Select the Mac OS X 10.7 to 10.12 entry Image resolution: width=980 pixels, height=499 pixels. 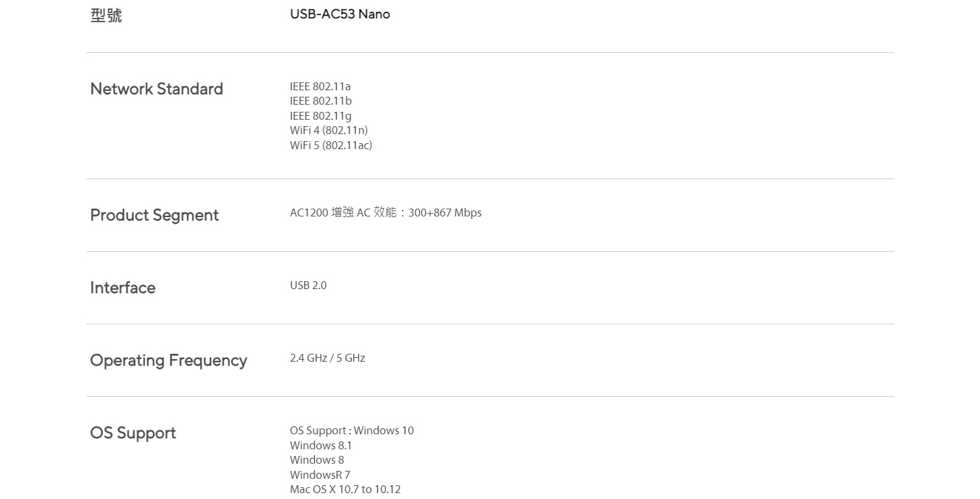(345, 489)
